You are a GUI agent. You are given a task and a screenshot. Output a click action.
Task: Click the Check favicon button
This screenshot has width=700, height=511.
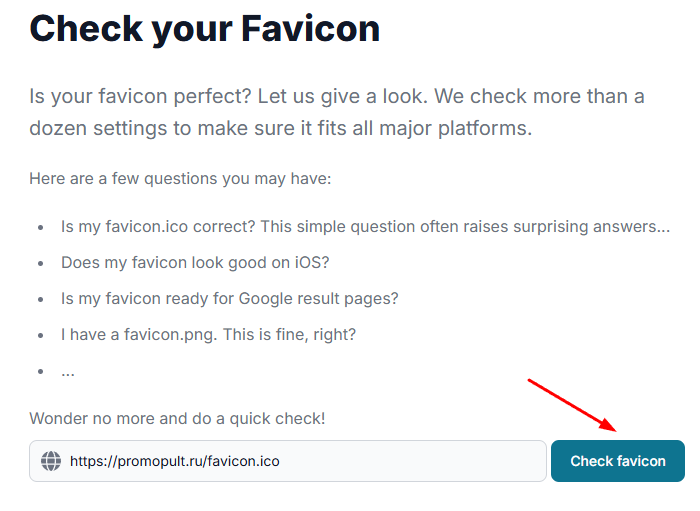pyautogui.click(x=618, y=461)
